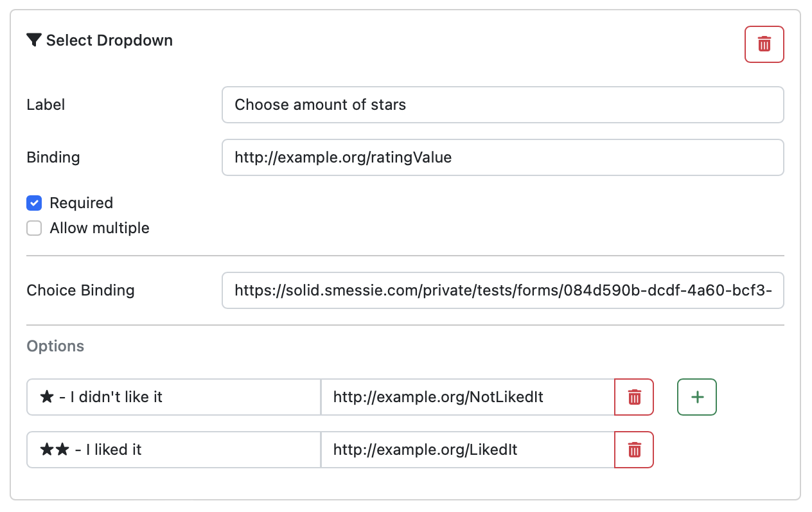This screenshot has width=812, height=512.
Task: Edit the "★★ - I liked it" option text
Action: click(x=173, y=450)
